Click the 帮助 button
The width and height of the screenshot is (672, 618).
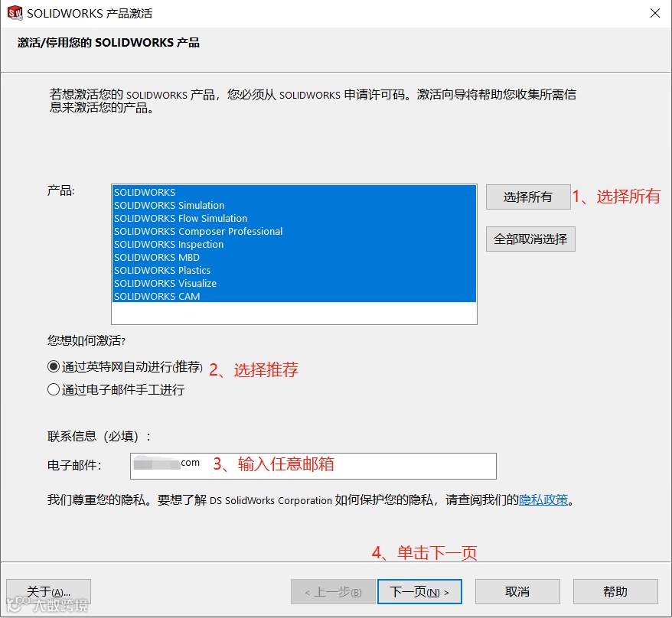(615, 592)
